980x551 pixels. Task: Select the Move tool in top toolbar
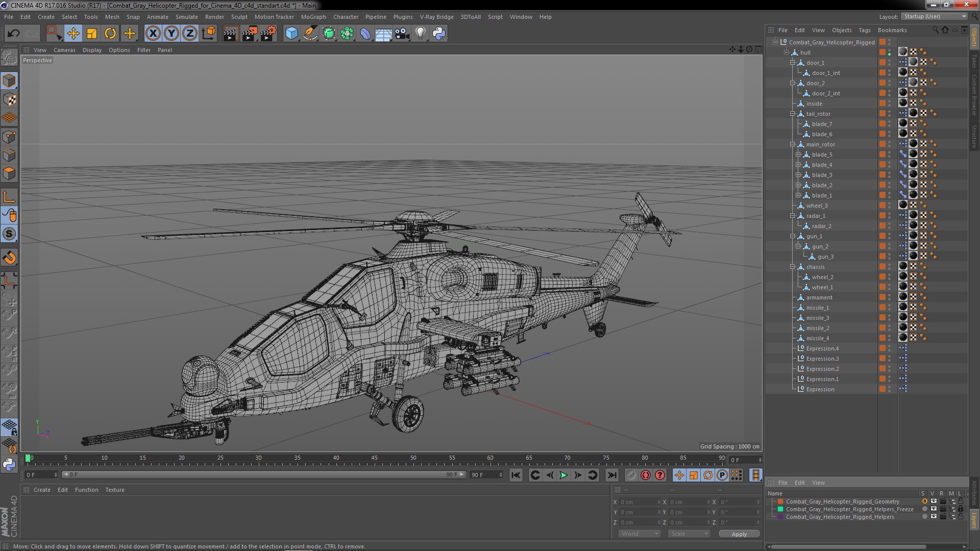click(x=73, y=34)
